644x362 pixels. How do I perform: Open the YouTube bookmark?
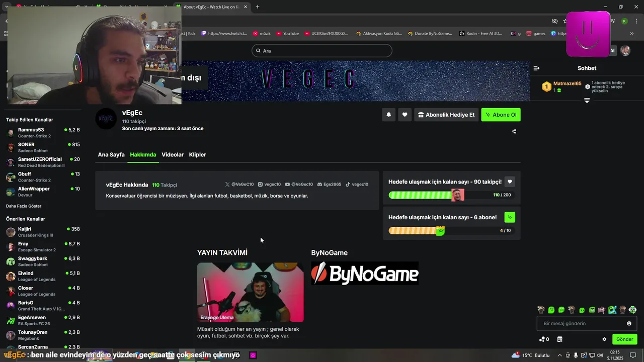287,34
